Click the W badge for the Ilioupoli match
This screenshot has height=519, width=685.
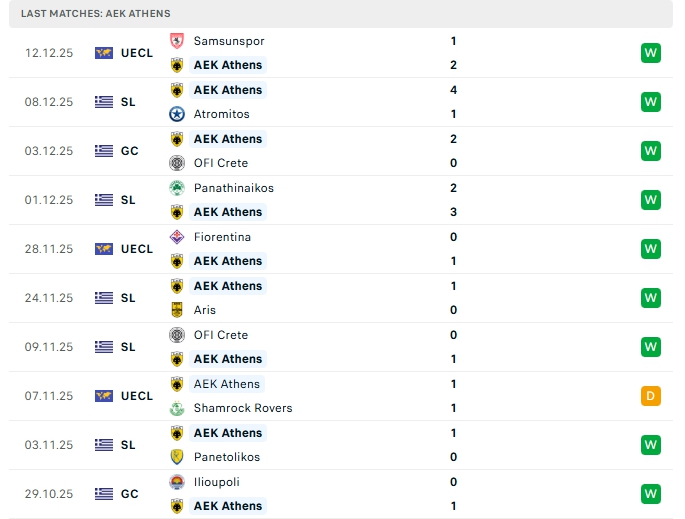coord(651,494)
